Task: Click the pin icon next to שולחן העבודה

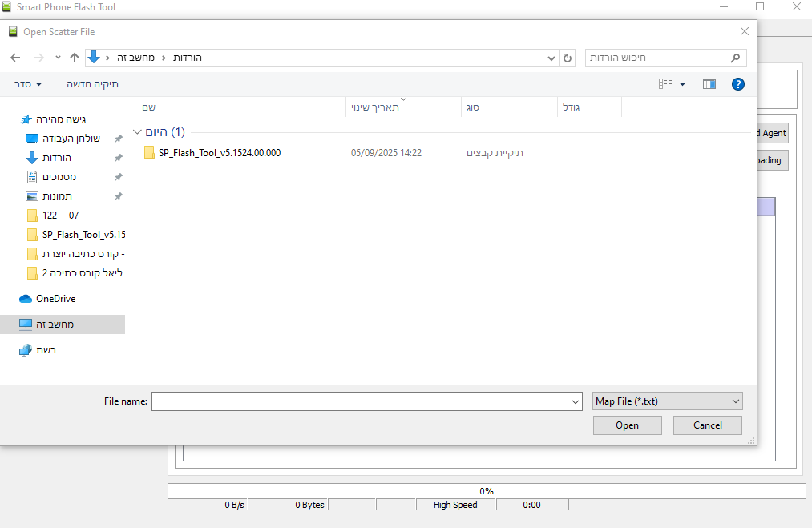Action: [x=118, y=139]
